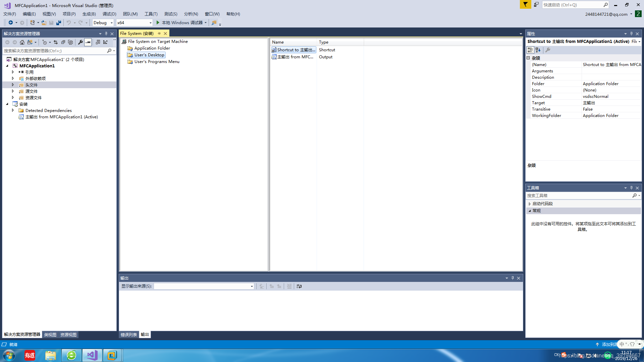
Task: Expand the 启动代码段 toolbox group
Action: click(x=530, y=204)
